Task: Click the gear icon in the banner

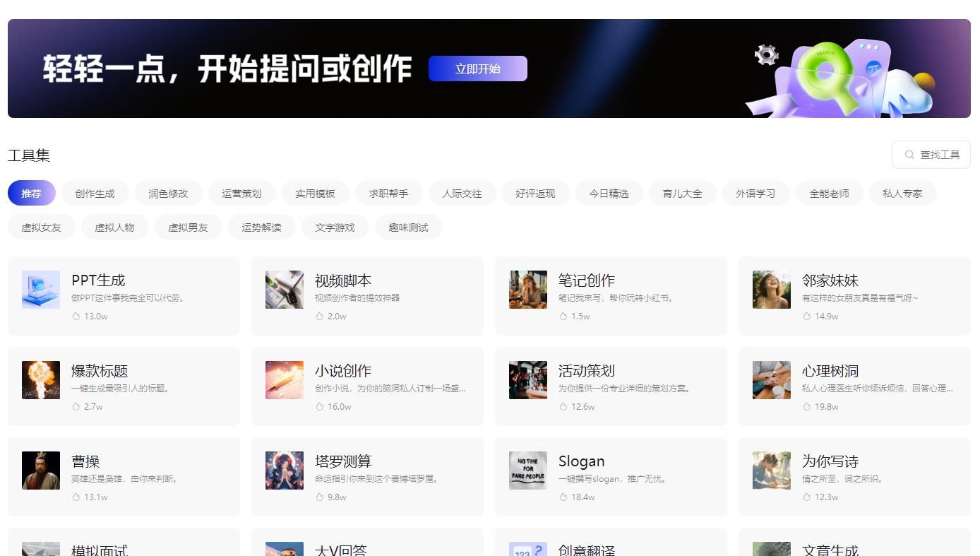Action: pyautogui.click(x=767, y=55)
